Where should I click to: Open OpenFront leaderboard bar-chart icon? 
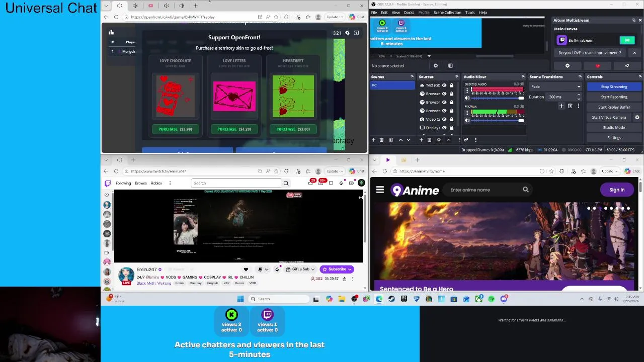pos(111,33)
